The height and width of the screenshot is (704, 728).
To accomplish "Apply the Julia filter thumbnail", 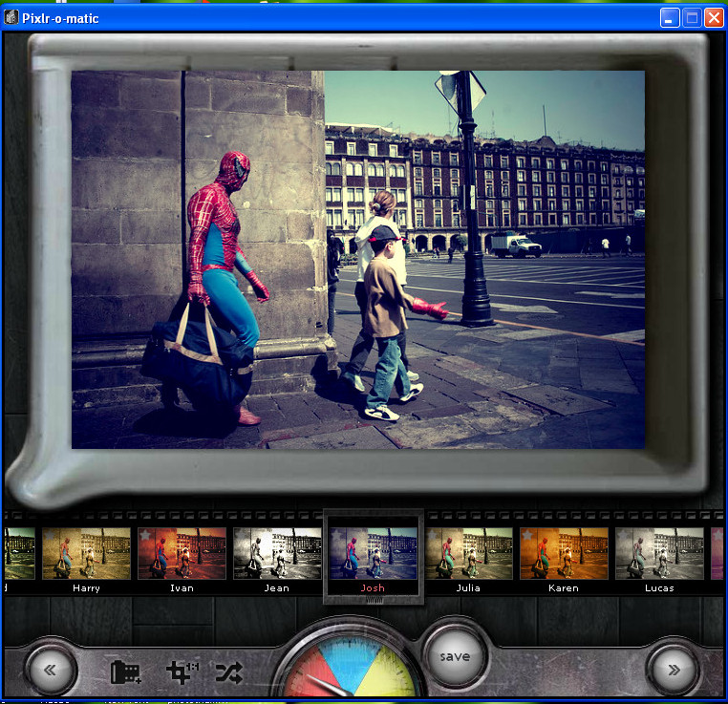I will pyautogui.click(x=468, y=553).
